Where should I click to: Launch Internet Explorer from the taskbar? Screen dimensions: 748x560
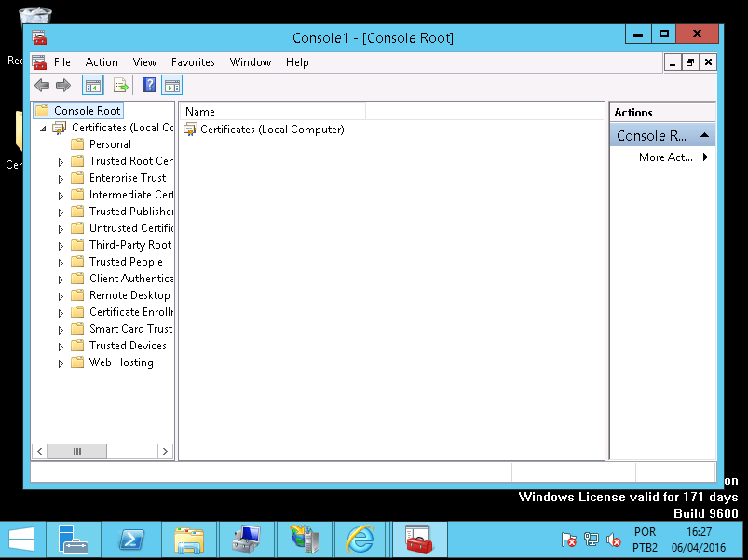point(360,539)
